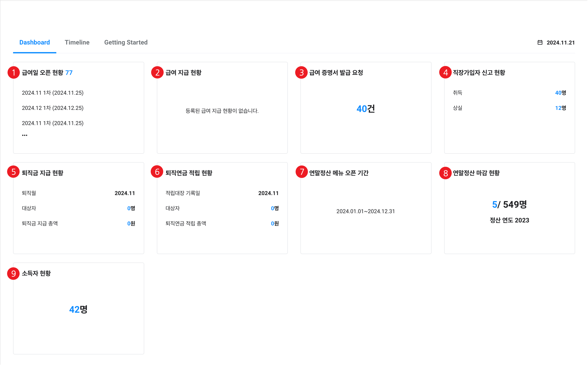Image resolution: width=588 pixels, height=365 pixels.
Task: Expand the three-dot more list under 급여일 오픈 현황
Action: point(25,135)
